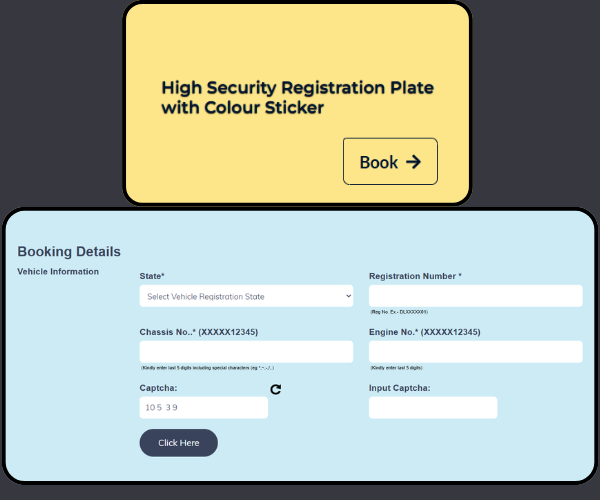Submit the form with Click Here button
The image size is (600, 500).
tap(179, 443)
